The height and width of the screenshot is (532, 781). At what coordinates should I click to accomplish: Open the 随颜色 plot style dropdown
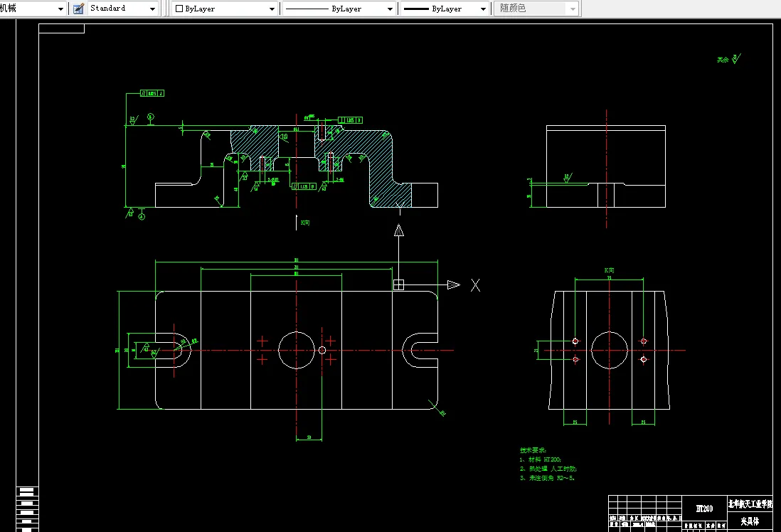(536, 9)
